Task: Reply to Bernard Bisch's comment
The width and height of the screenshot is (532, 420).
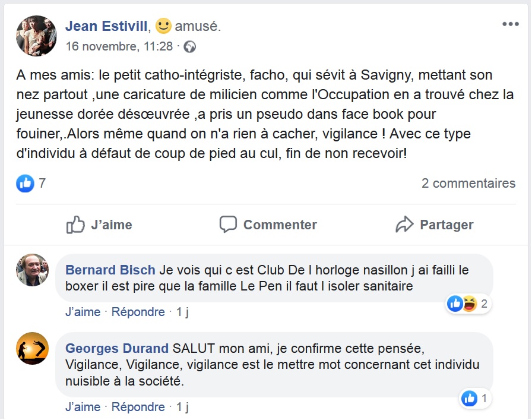Action: 138,312
